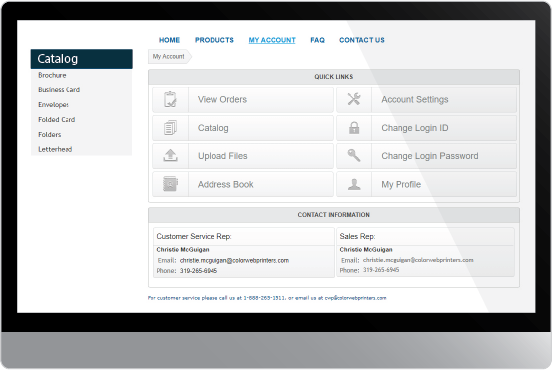The height and width of the screenshot is (370, 552).
Task: Click the CONTACT INFORMATION panel header
Action: 334,215
